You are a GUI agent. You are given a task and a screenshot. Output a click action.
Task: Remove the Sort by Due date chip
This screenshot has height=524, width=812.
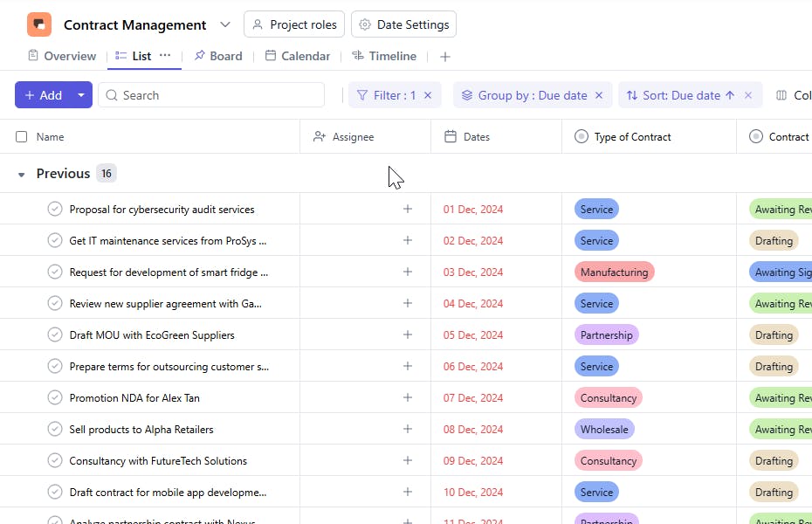[748, 95]
